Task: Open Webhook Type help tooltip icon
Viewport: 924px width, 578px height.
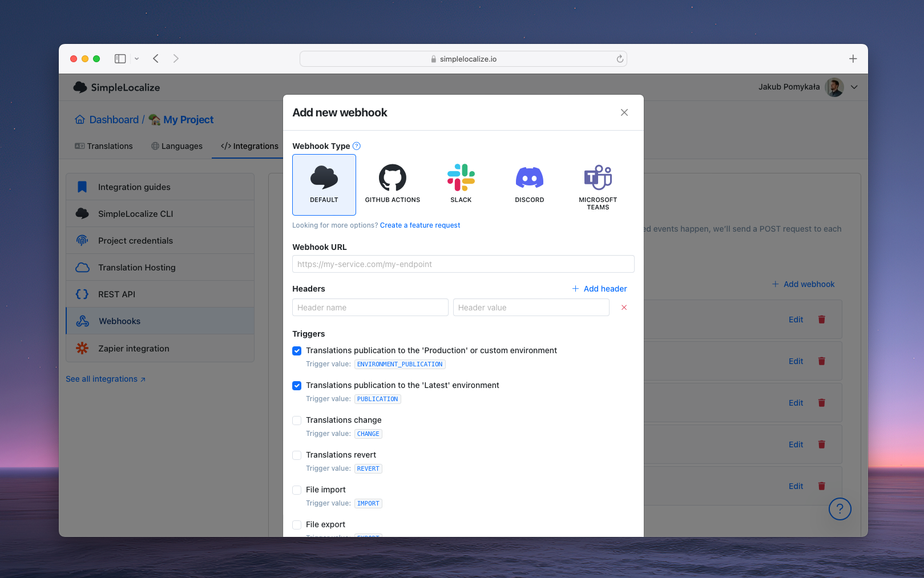Action: point(357,146)
